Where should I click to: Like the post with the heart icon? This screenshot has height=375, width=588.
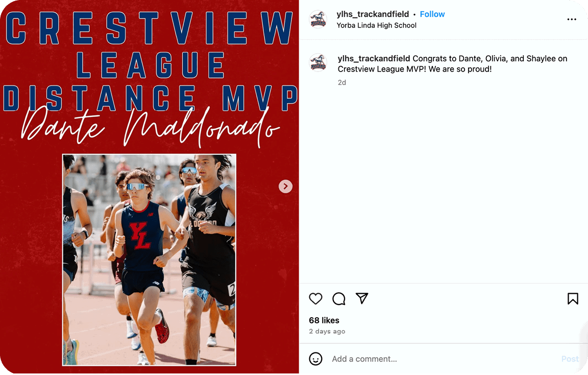[x=315, y=299]
